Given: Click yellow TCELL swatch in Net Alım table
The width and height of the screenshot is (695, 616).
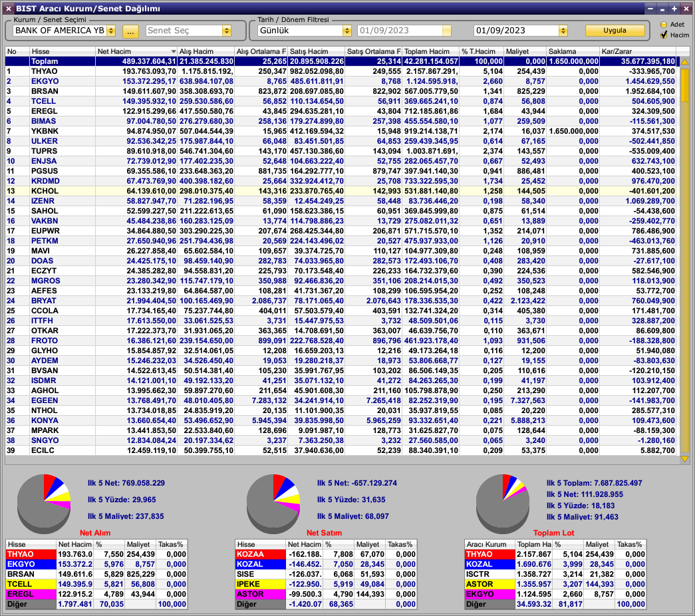Looking at the screenshot, I should click(31, 584).
